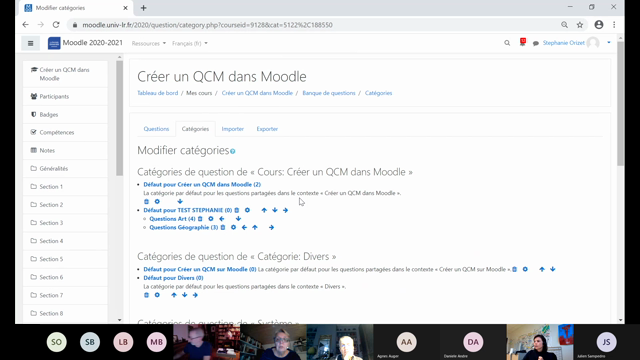Screen dimensions: 640x360
Task: Move 'Questions Géographie' up
Action: [x=255, y=227]
